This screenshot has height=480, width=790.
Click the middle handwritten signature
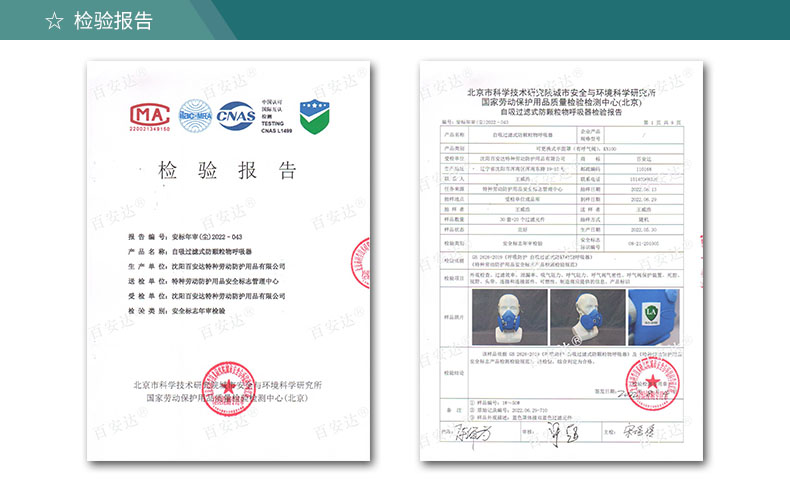pos(563,434)
